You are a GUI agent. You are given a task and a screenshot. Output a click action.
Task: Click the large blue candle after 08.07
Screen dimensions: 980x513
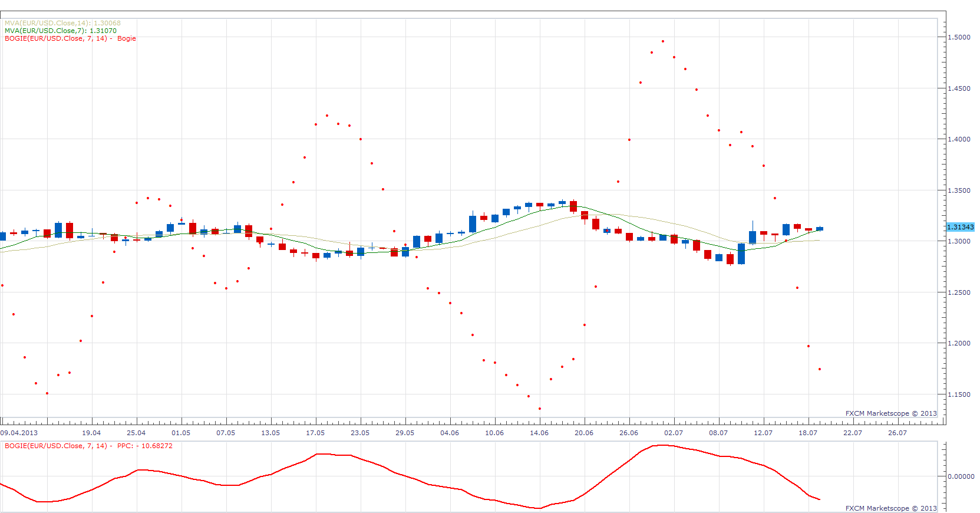(x=741, y=254)
